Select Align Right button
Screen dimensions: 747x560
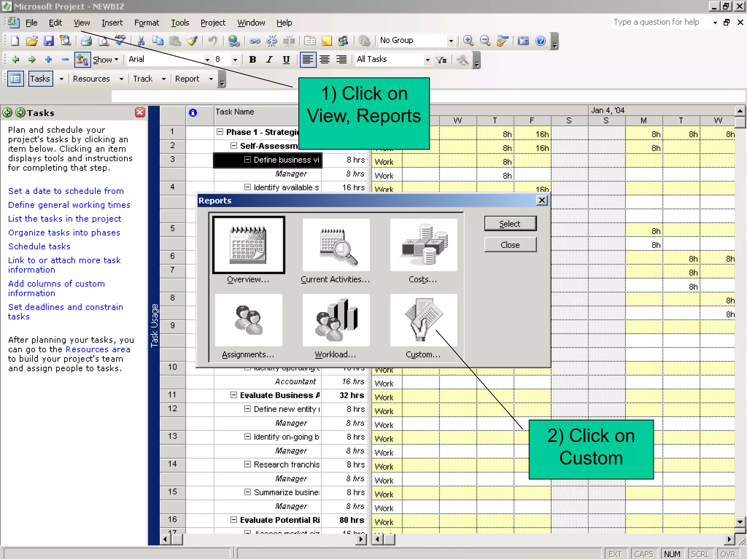click(x=341, y=59)
